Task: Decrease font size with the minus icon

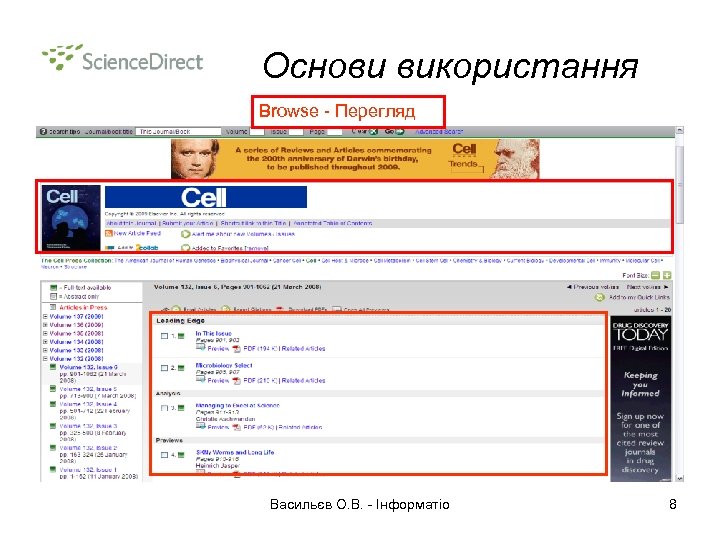Action: (x=656, y=276)
